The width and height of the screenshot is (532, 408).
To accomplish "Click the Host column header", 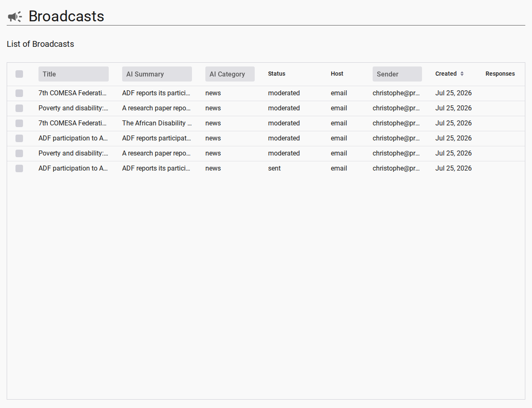I will click(x=337, y=74).
